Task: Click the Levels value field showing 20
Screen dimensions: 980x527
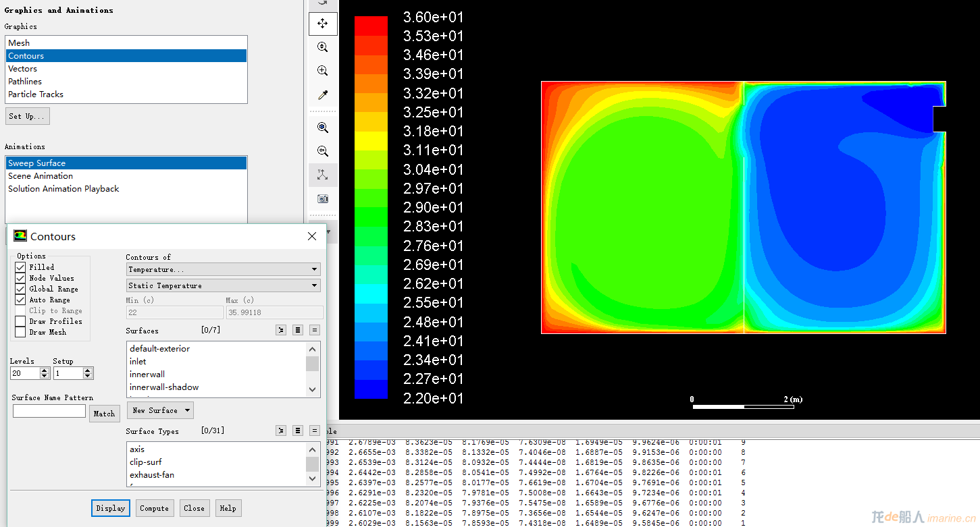Action: click(25, 373)
